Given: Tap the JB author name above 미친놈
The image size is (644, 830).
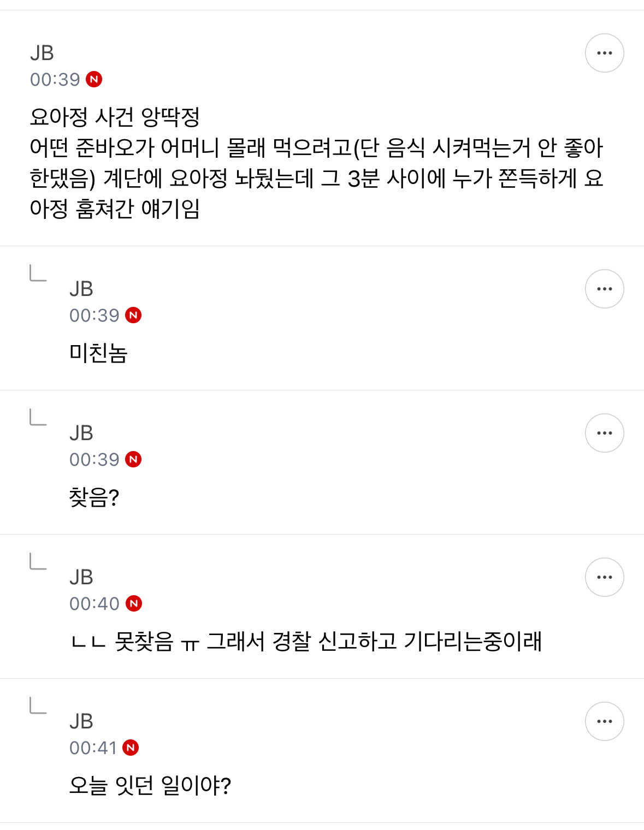Looking at the screenshot, I should [x=81, y=289].
